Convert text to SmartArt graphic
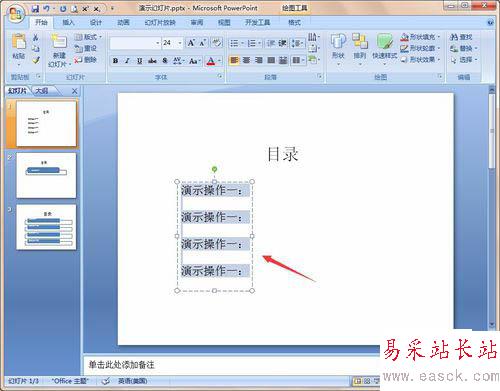Image resolution: width=500 pixels, height=391 pixels. 313,60
